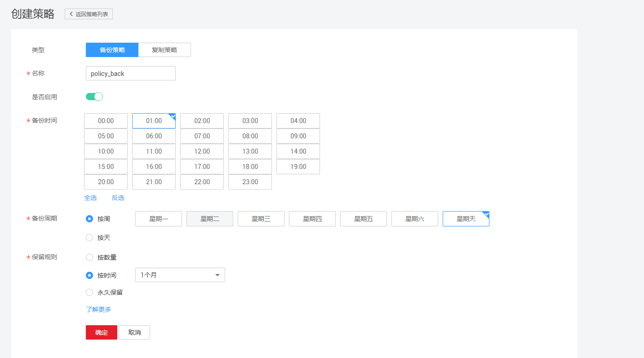Select the 18:00 backup time
This screenshot has width=644, height=358.
pyautogui.click(x=250, y=167)
